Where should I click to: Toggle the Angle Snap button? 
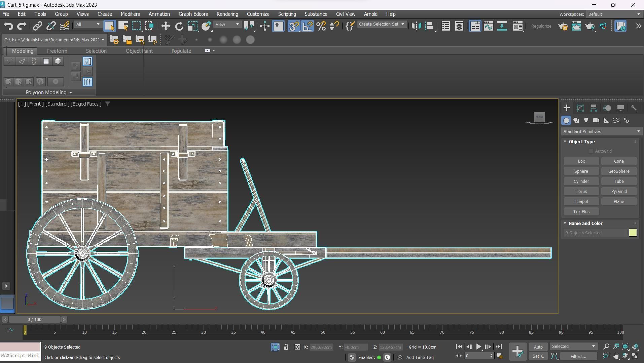[308, 26]
